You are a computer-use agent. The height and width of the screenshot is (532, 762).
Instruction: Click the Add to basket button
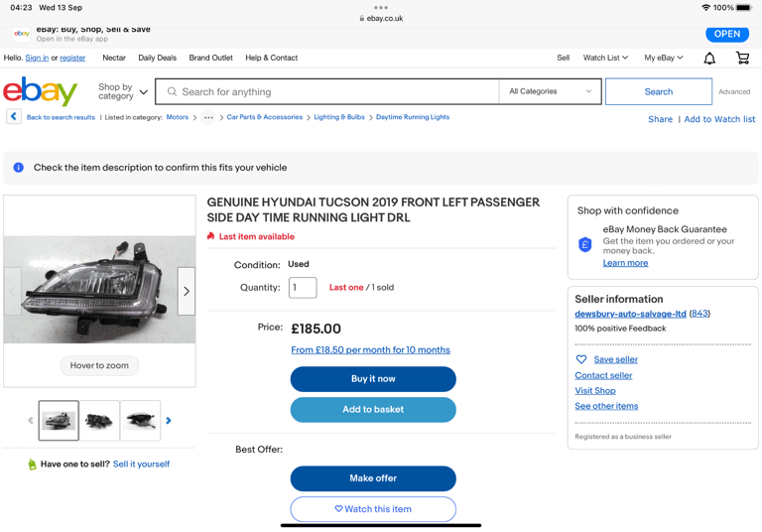point(373,410)
